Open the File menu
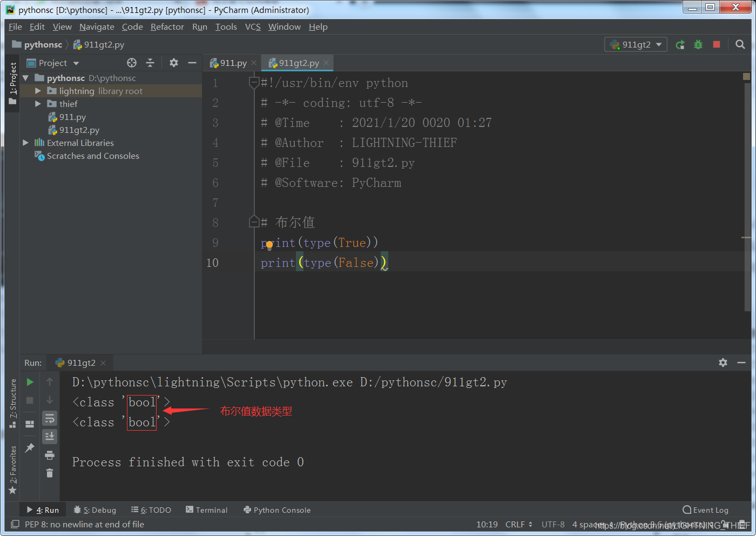 click(15, 27)
